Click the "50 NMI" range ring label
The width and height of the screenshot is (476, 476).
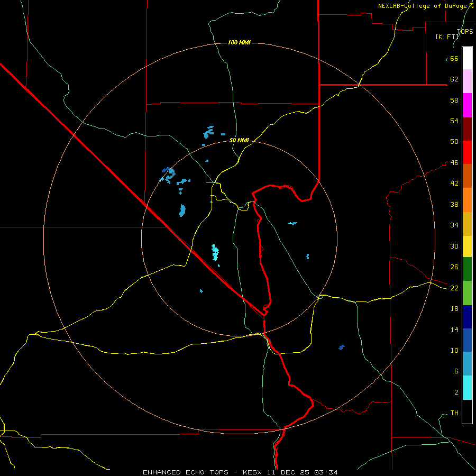point(239,140)
